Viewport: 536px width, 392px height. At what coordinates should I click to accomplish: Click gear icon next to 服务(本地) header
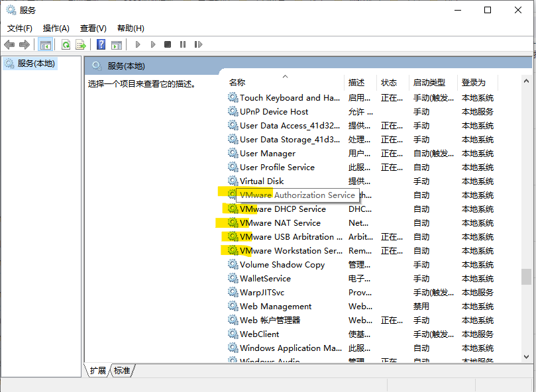click(x=97, y=66)
